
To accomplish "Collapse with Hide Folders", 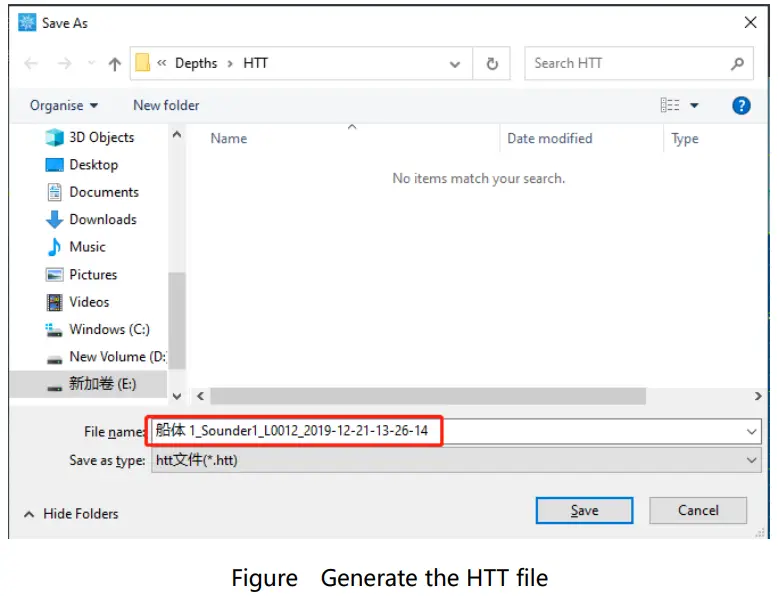I will (x=71, y=514).
